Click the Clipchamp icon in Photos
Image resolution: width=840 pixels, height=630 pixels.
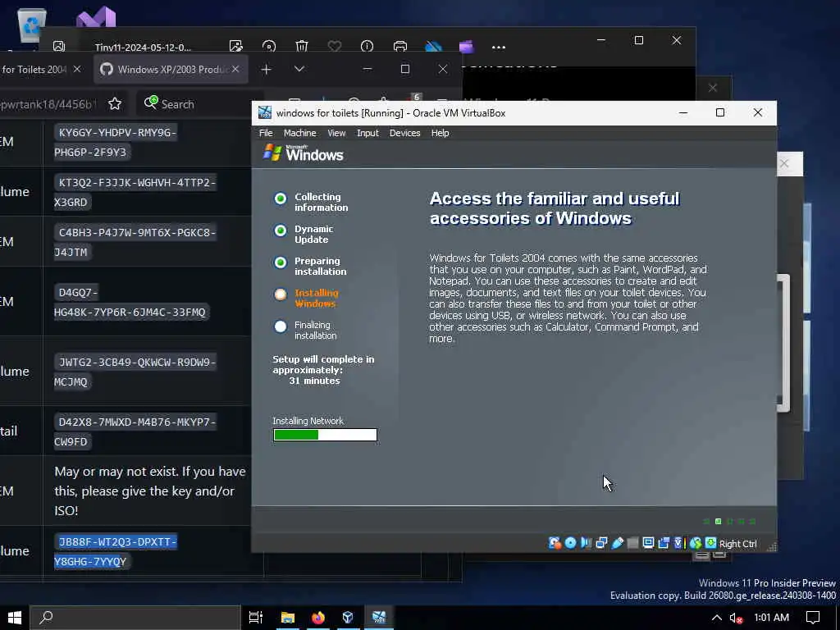click(x=467, y=47)
